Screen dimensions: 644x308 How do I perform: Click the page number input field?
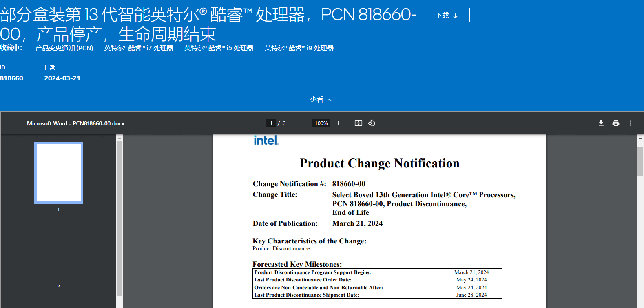click(271, 123)
